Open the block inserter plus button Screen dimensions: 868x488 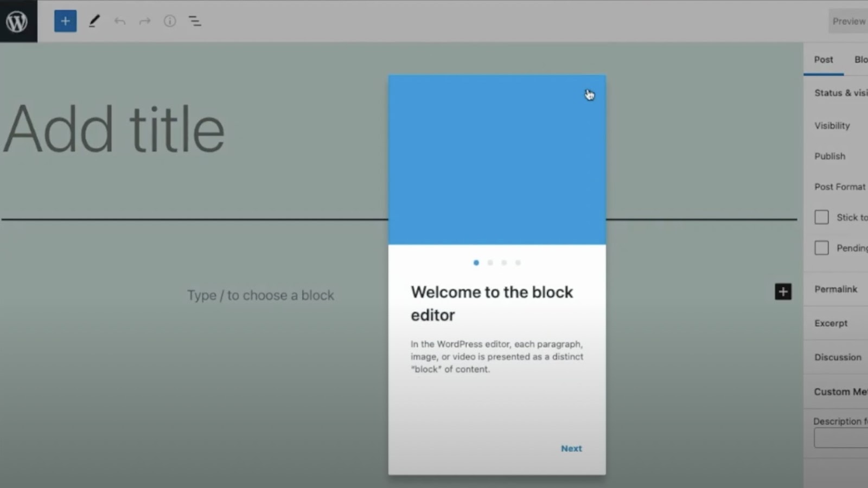point(65,21)
